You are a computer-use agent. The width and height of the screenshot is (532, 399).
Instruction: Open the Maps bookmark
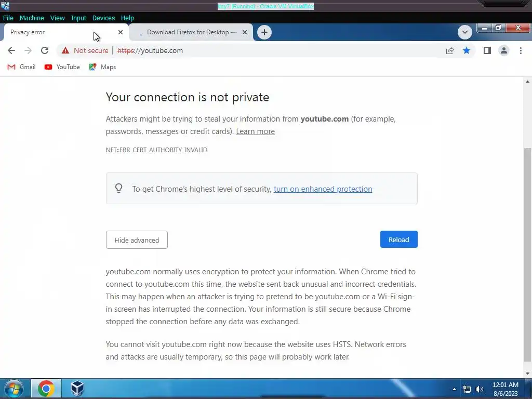coord(102,67)
